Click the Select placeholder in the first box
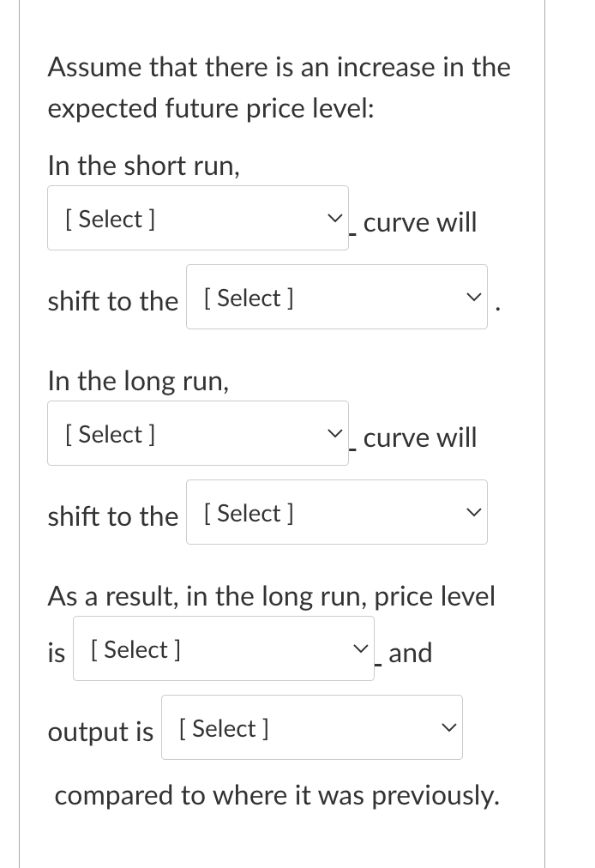 click(109, 218)
